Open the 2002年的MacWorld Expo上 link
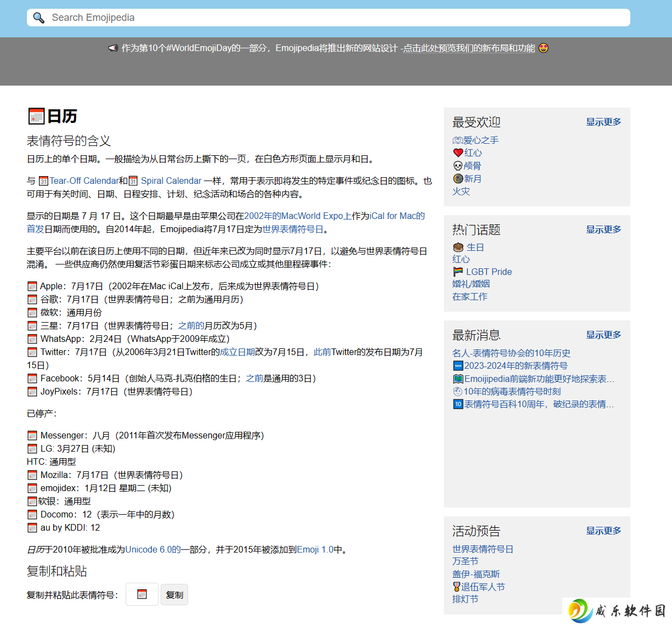The width and height of the screenshot is (672, 625). pos(298,216)
